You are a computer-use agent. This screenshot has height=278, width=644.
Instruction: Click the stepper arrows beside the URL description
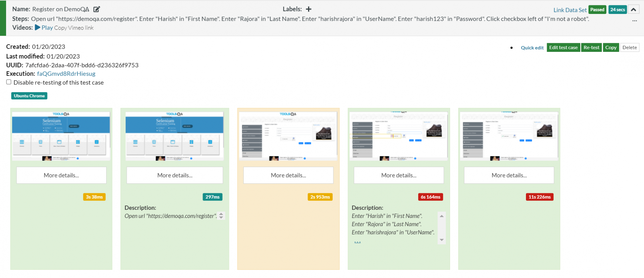pos(221,216)
